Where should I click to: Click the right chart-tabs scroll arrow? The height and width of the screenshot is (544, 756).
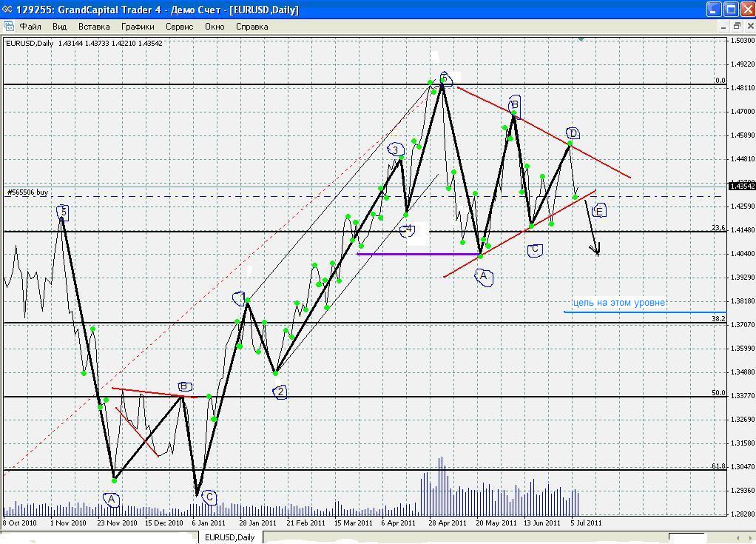[x=750, y=537]
